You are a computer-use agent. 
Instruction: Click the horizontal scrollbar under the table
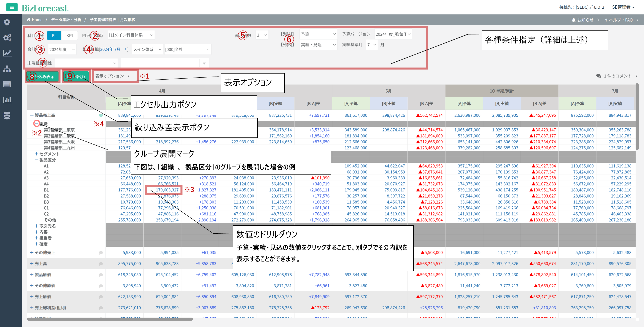pyautogui.click(x=110, y=319)
